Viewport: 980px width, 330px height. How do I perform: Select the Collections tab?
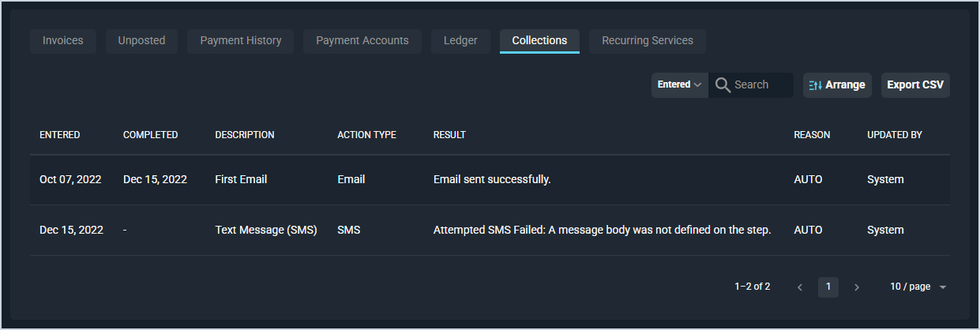tap(539, 41)
